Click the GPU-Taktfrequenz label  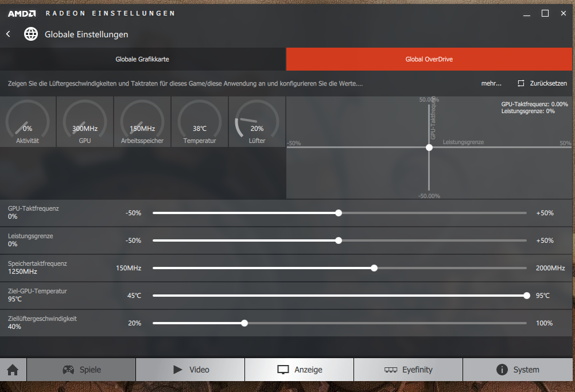point(33,208)
